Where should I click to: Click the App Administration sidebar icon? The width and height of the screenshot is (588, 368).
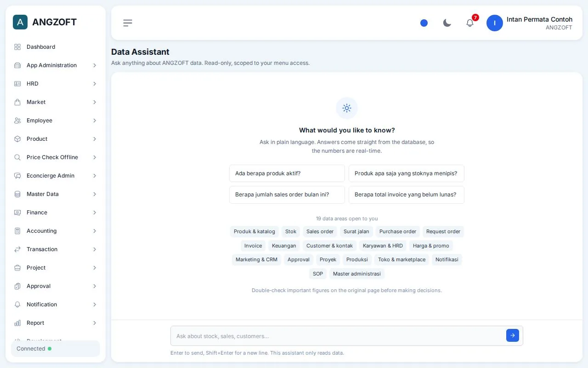pos(17,65)
